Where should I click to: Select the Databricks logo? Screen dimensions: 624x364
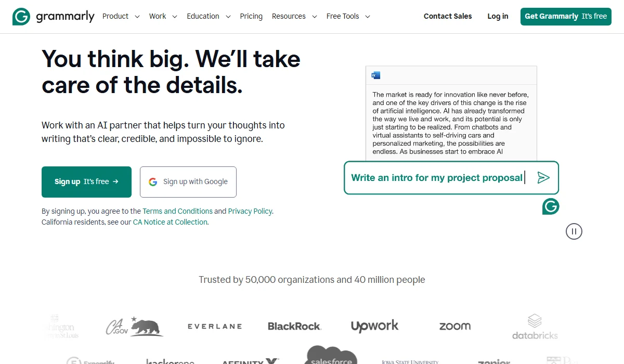(x=535, y=326)
